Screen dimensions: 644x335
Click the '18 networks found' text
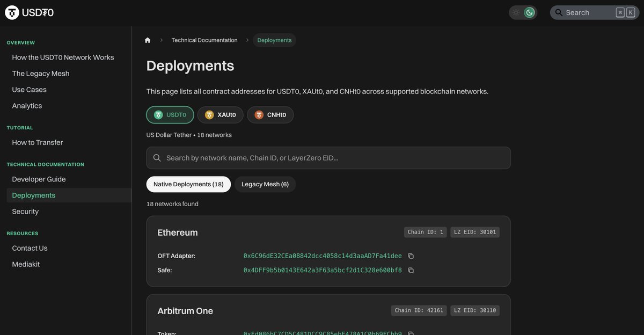point(172,204)
